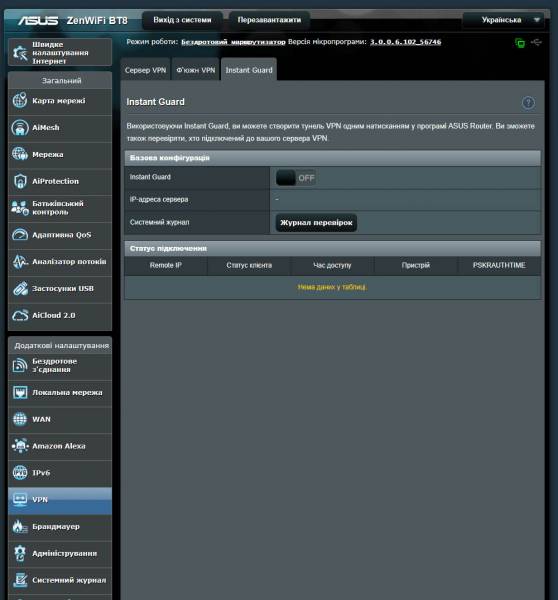Click the ZenWiFi BT8 model name
This screenshot has width=558, height=600.
click(97, 20)
